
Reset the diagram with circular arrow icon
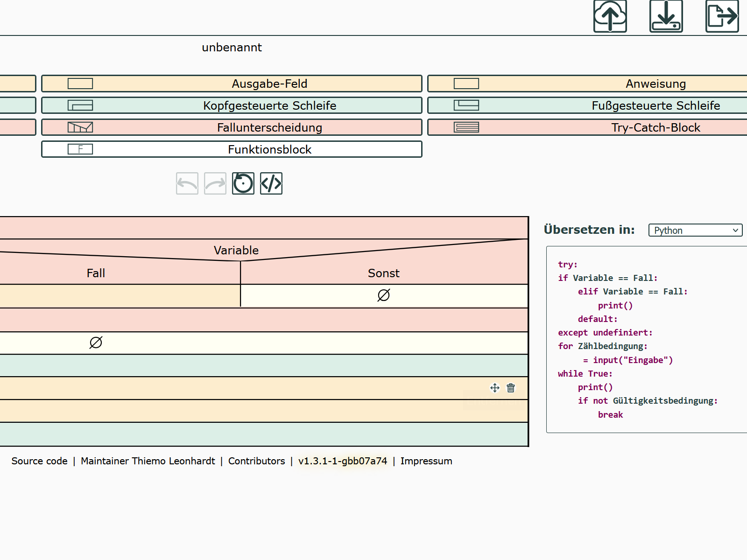[243, 183]
